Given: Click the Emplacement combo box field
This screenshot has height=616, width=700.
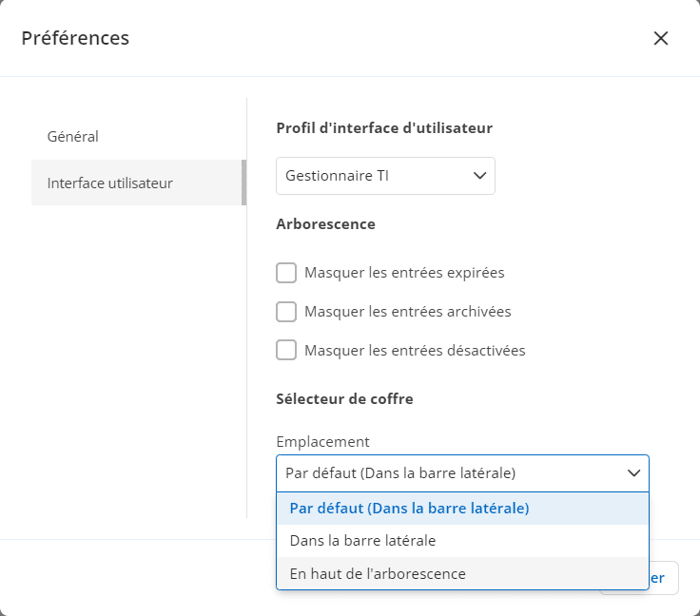Looking at the screenshot, I should pos(447,472).
